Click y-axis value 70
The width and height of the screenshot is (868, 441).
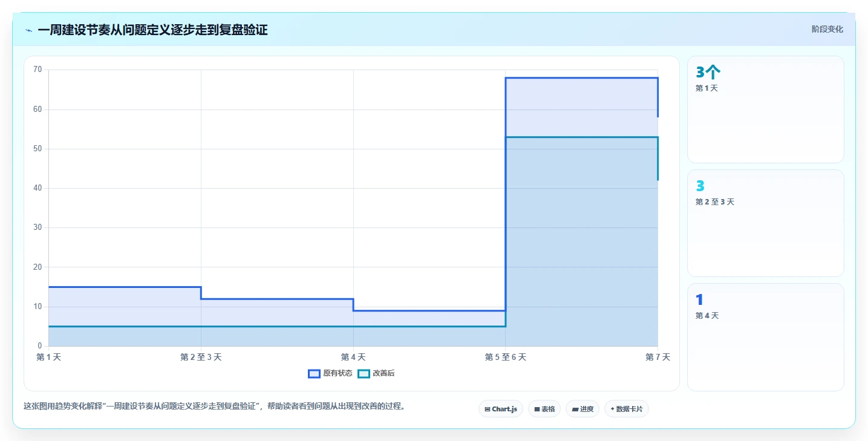coord(38,70)
